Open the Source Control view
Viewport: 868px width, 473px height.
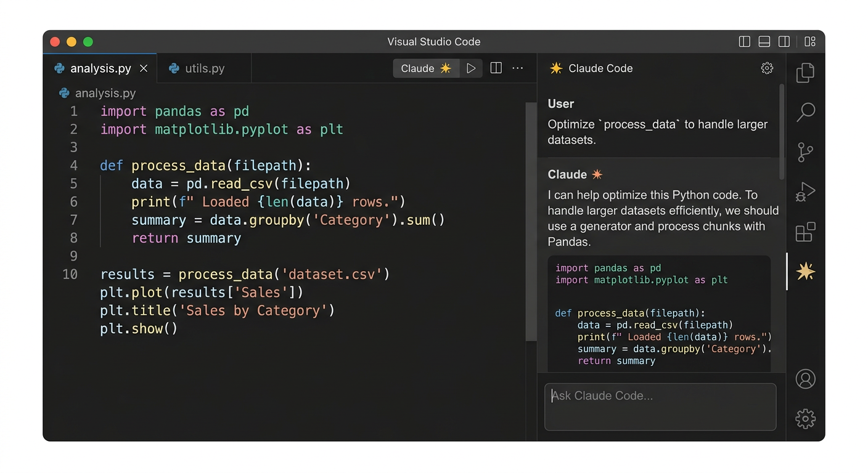coord(805,152)
